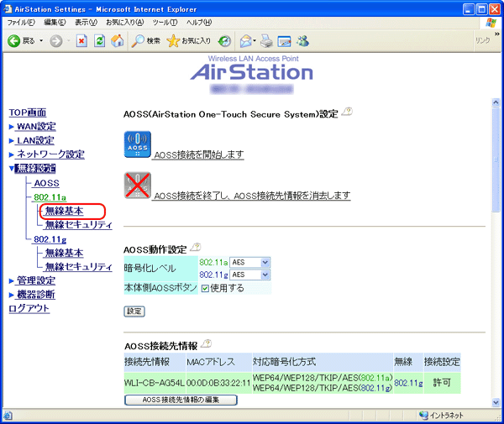This screenshot has height=424, width=504.
Task: Open the TOP画面 link
Action: pyautogui.click(x=28, y=113)
